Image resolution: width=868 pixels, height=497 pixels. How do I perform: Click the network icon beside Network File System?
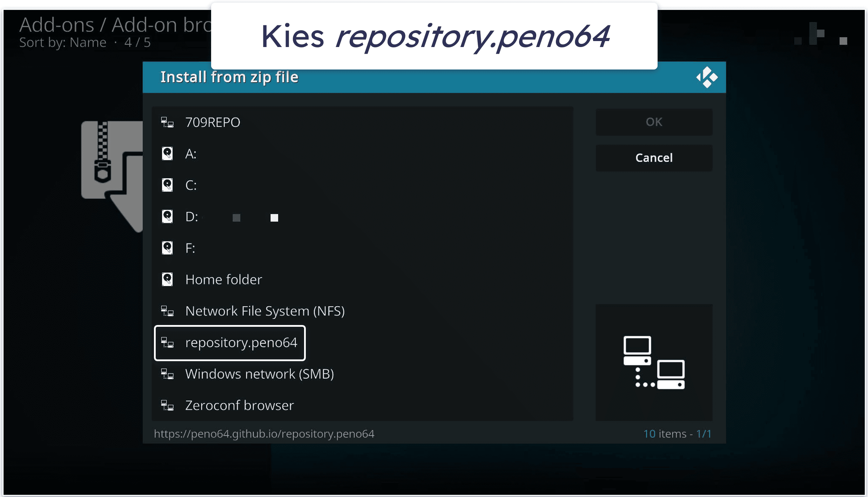click(x=167, y=311)
